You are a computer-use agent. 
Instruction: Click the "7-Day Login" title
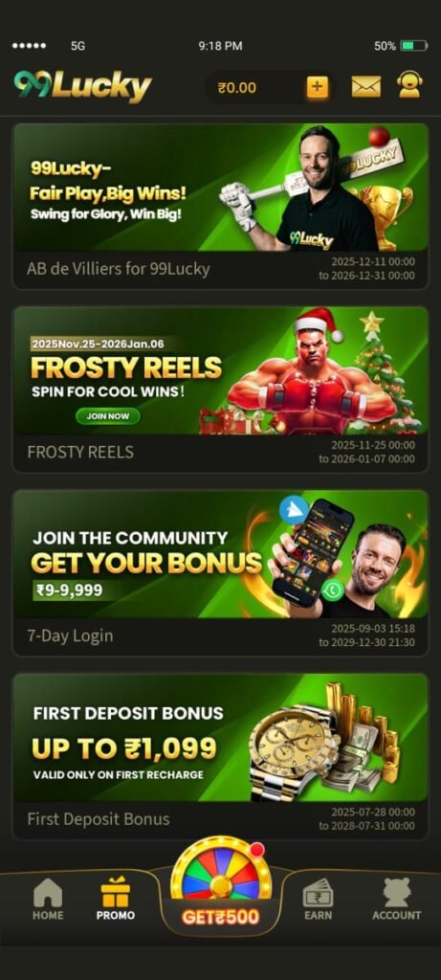(x=70, y=636)
